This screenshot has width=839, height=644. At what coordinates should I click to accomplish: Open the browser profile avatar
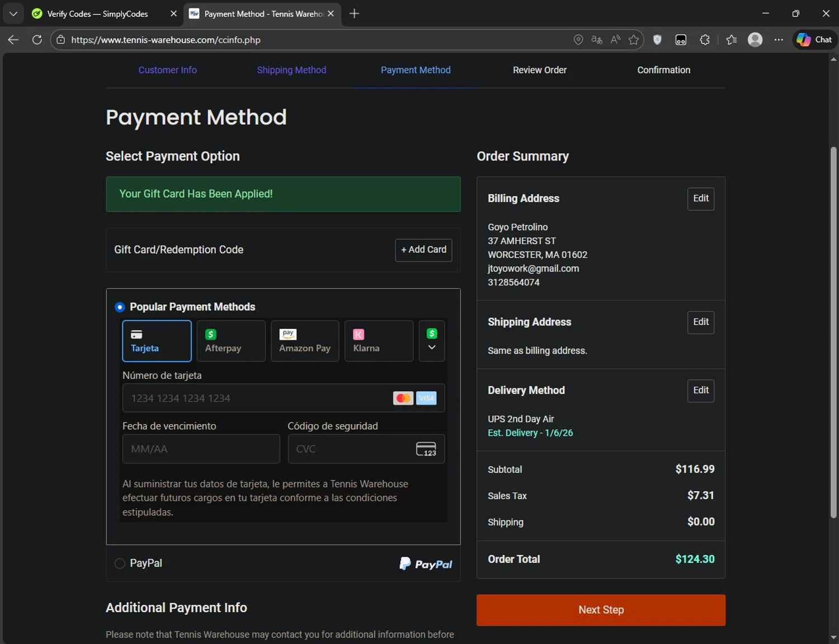point(755,40)
